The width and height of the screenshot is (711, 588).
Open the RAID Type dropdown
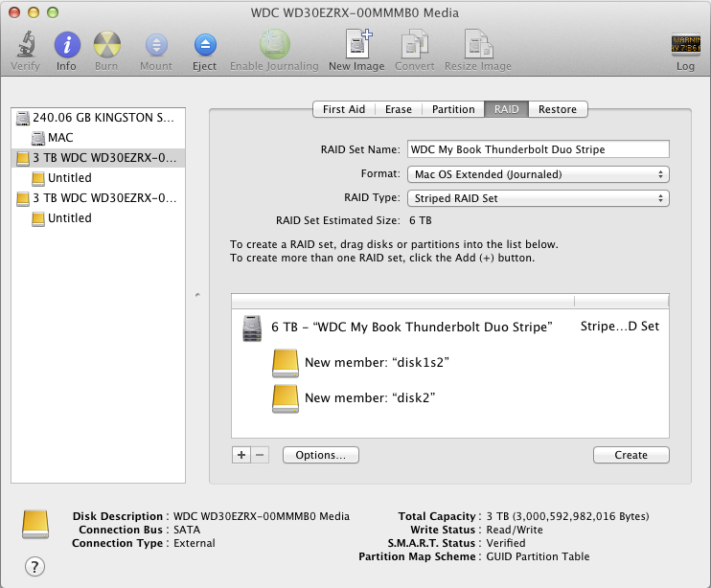tap(539, 198)
